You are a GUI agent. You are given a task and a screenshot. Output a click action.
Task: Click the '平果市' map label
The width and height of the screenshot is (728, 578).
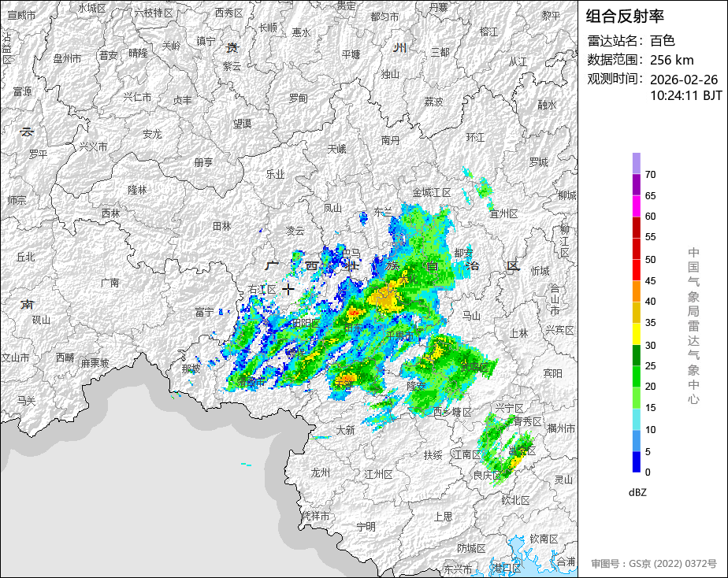[x=399, y=335]
